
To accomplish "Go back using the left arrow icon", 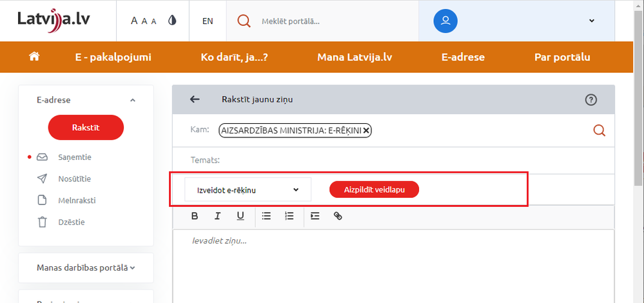I will (x=195, y=99).
